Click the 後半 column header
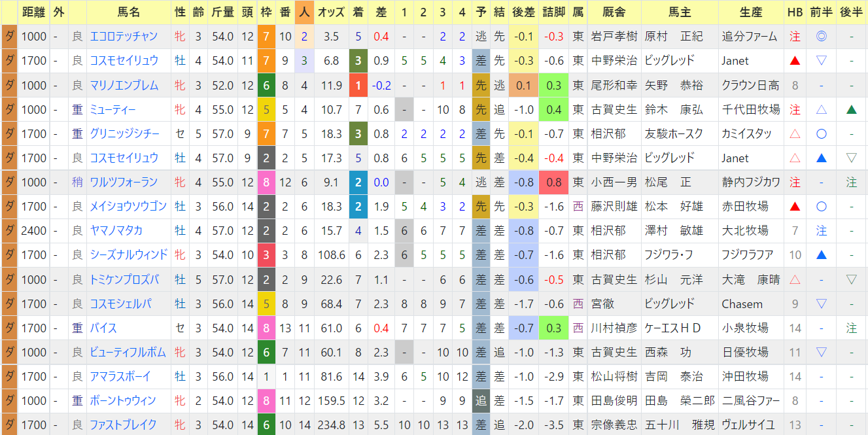This screenshot has width=868, height=435. click(852, 12)
